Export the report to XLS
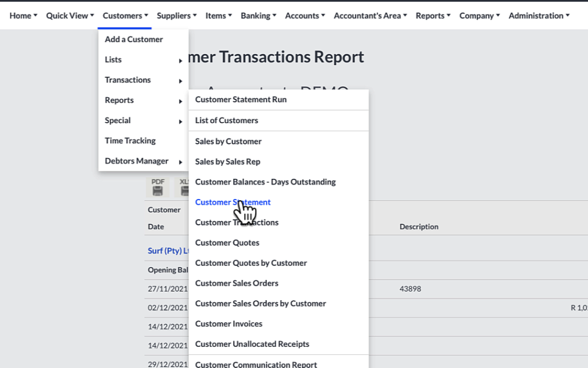The image size is (588, 368). 184,187
